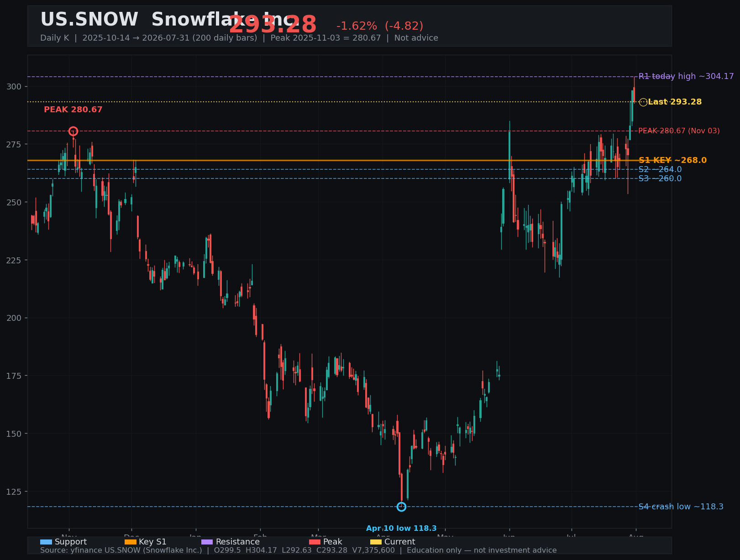The image size is (740, 560).
Task: Click the "V7,375,600" volume value in footer
Action: tap(374, 550)
